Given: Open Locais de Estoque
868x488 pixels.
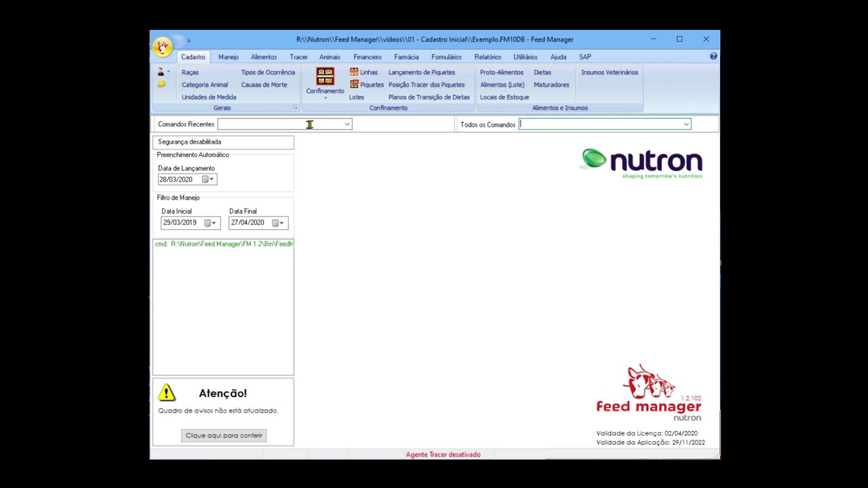Looking at the screenshot, I should pos(505,97).
